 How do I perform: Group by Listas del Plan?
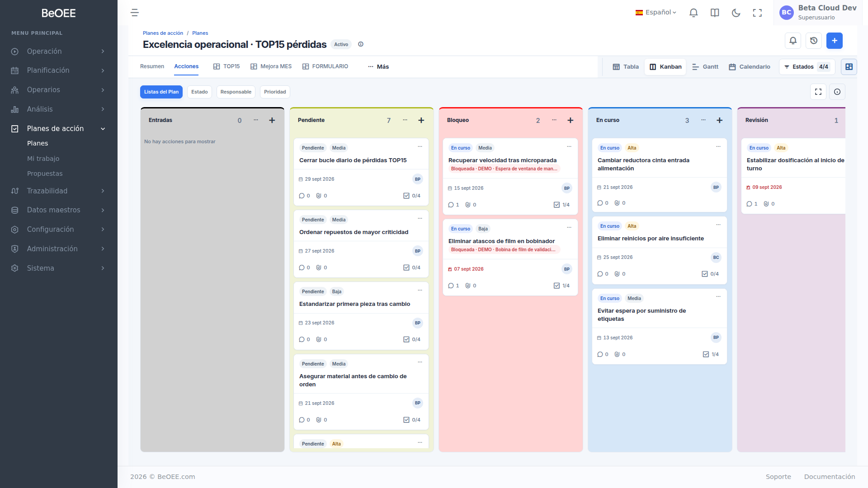pos(161,92)
